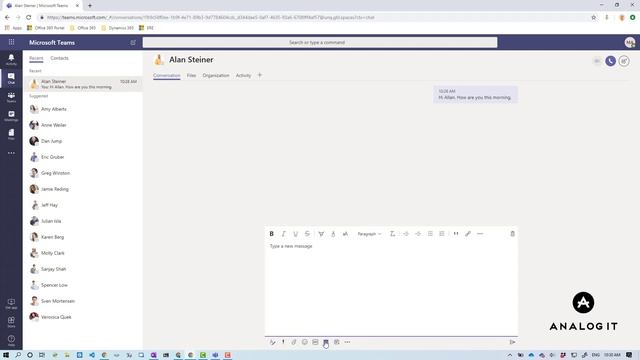The height and width of the screenshot is (360, 640).
Task: Open the Activity feed in sidebar
Action: 11,60
